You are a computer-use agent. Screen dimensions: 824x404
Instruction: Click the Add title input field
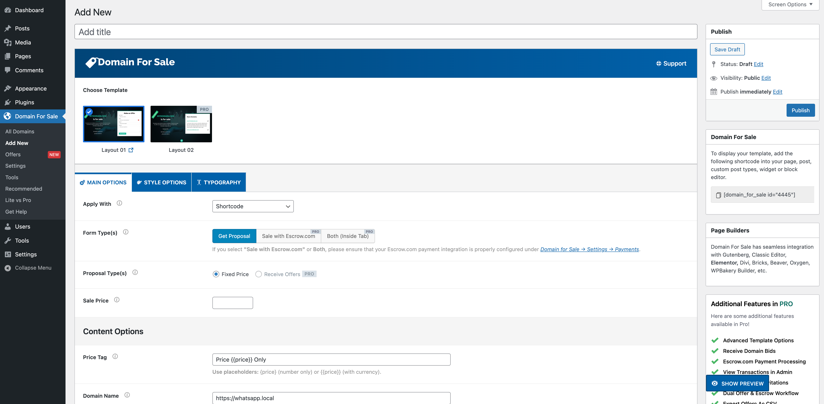386,32
